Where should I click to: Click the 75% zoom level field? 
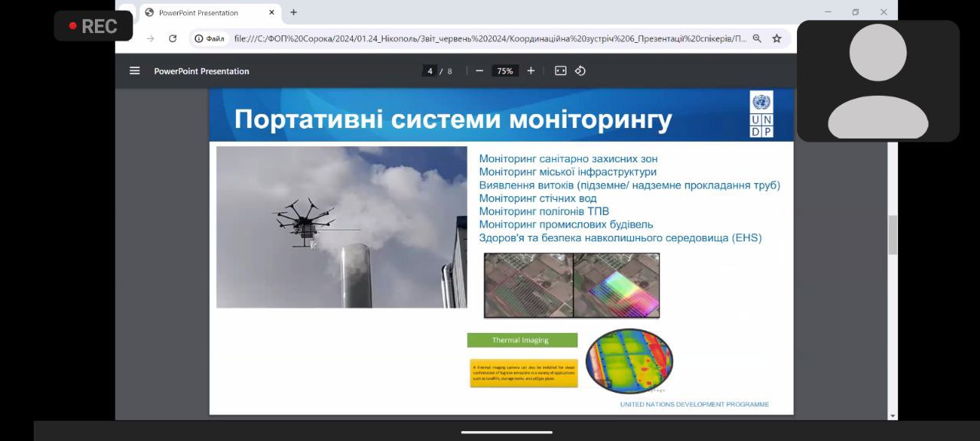[x=505, y=70]
